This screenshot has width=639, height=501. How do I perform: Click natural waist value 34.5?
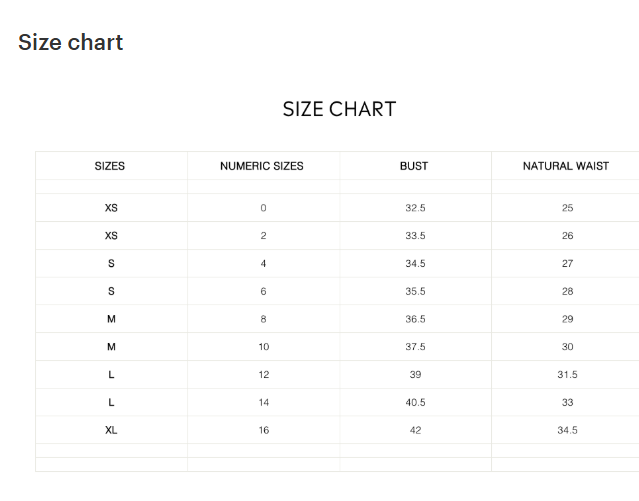[x=567, y=430]
